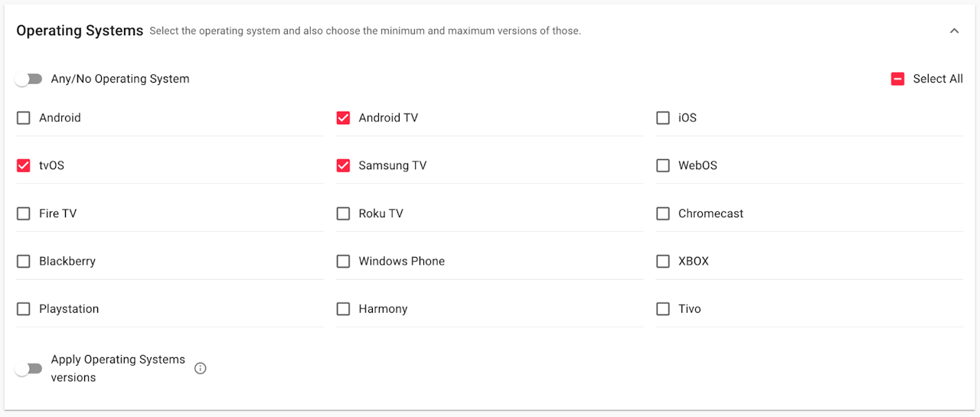The width and height of the screenshot is (980, 417).
Task: Check the Roku TV option
Action: coord(343,213)
